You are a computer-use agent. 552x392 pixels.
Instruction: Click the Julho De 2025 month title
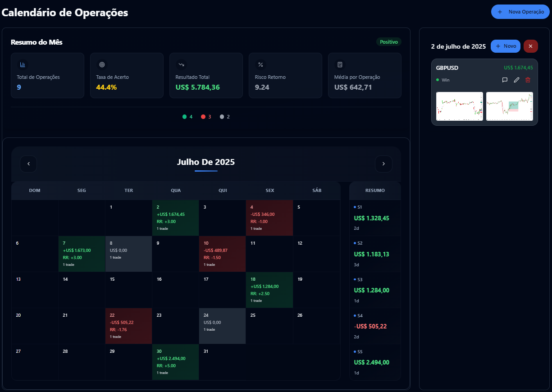point(206,162)
